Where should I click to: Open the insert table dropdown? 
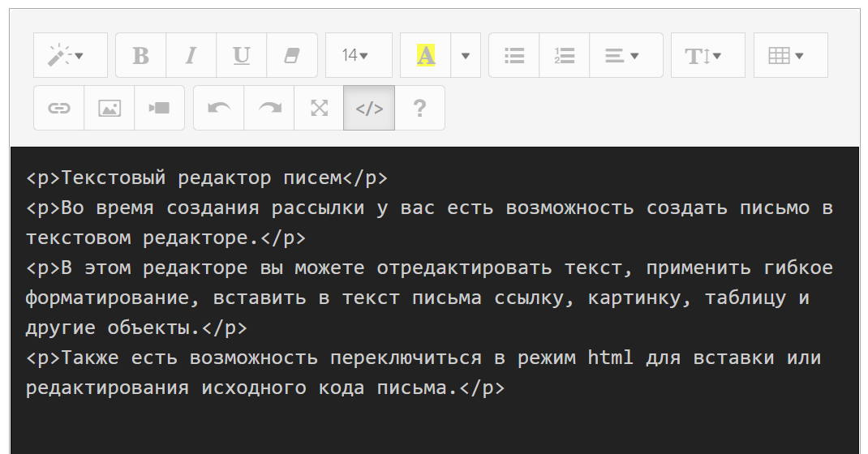[x=790, y=55]
